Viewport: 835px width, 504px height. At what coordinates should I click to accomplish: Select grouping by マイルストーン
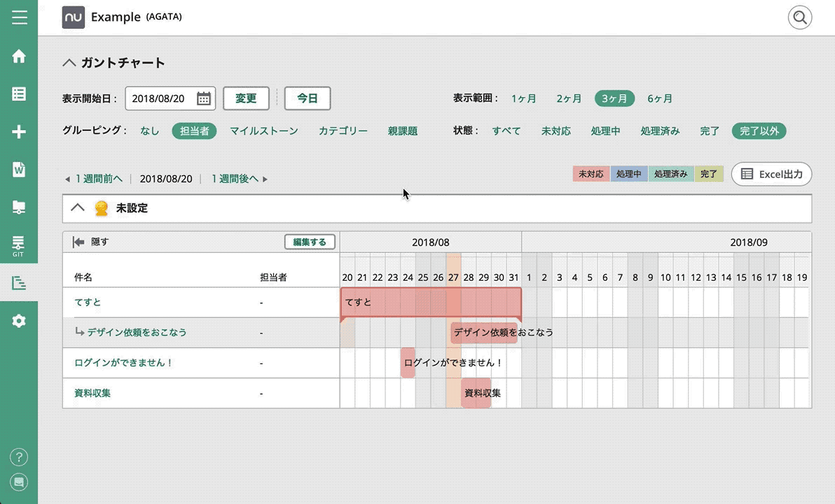click(264, 131)
